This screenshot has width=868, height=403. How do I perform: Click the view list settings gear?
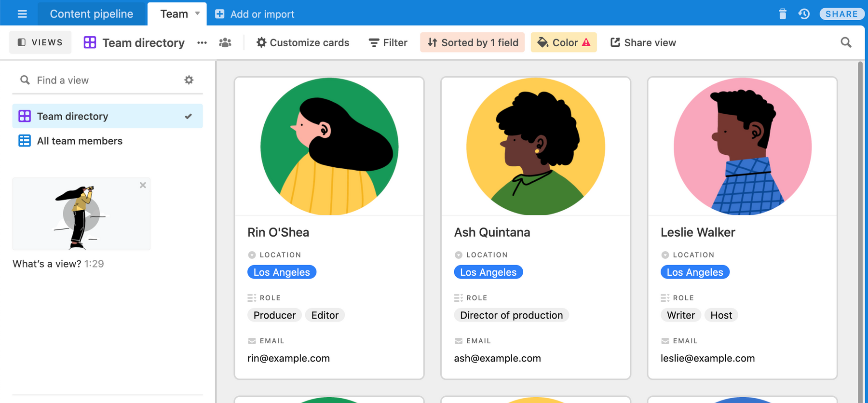189,80
